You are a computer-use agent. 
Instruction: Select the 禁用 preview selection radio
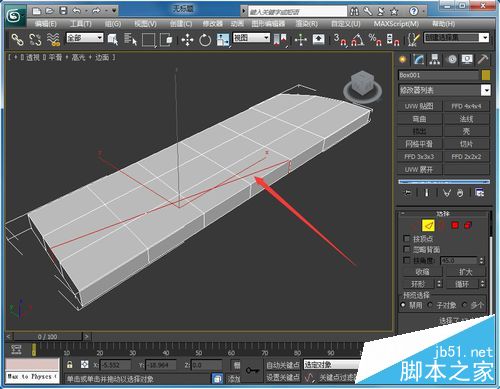(403, 305)
